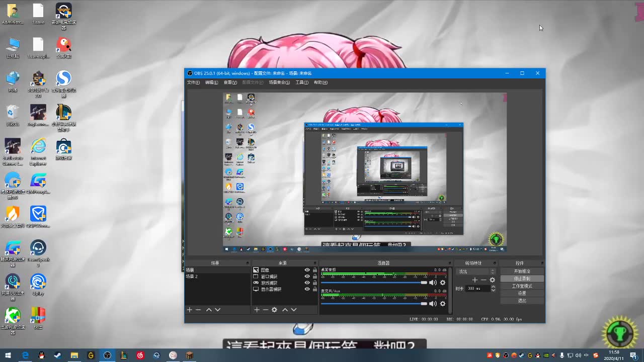
Task: Open the 查看(V) menu in OBS
Action: point(230,82)
